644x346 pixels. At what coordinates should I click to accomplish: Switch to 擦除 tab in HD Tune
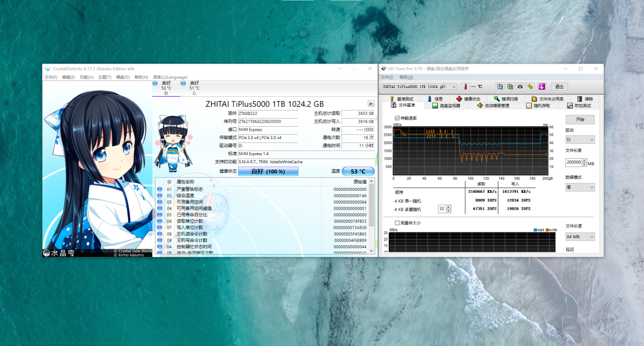585,99
